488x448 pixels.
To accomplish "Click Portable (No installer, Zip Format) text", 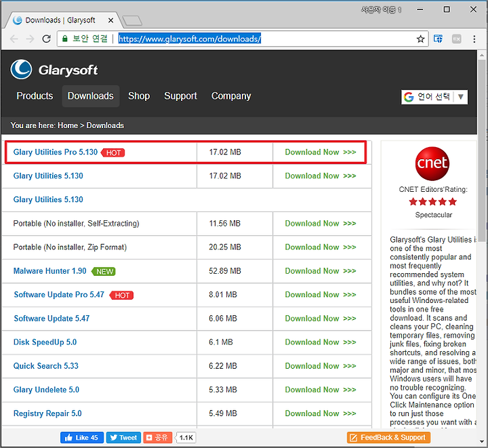I will point(70,247).
